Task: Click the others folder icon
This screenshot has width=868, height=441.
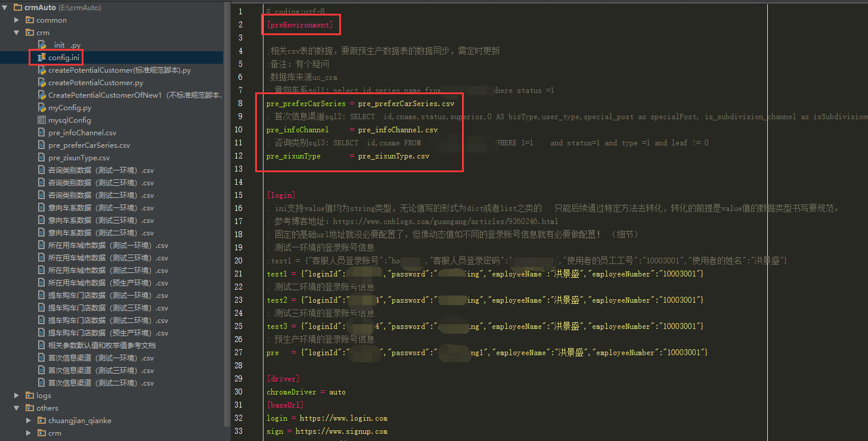Action: tap(30, 408)
